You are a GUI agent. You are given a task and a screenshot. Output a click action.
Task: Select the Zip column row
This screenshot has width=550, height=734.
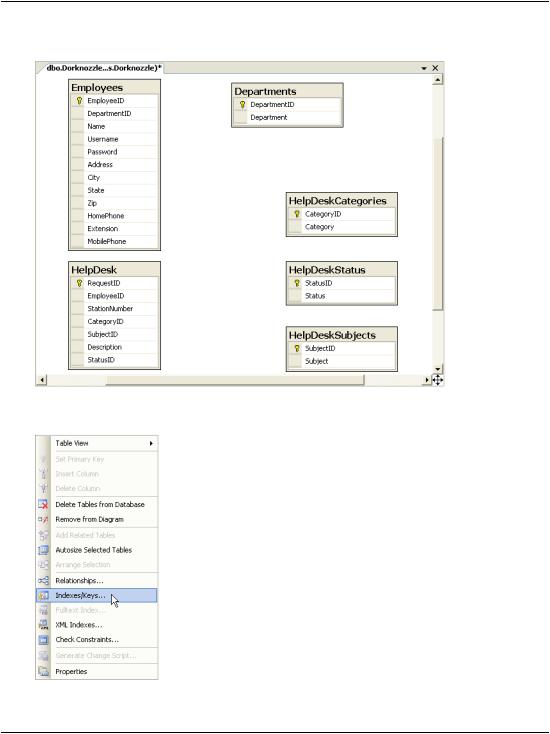pos(115,203)
